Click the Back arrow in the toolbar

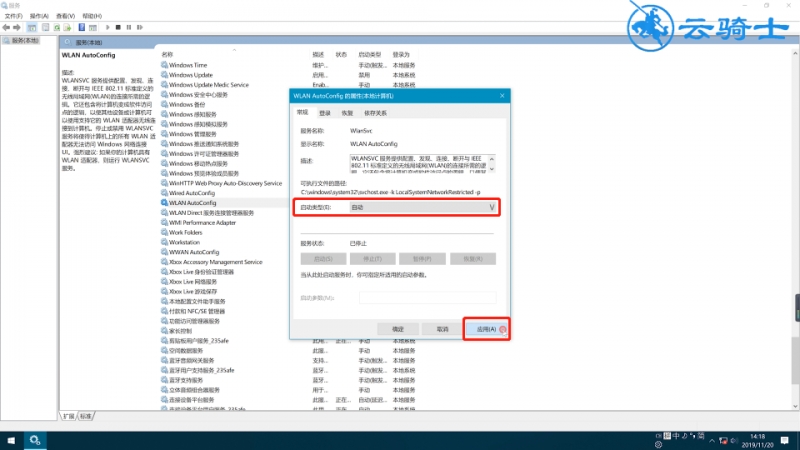tap(6, 28)
